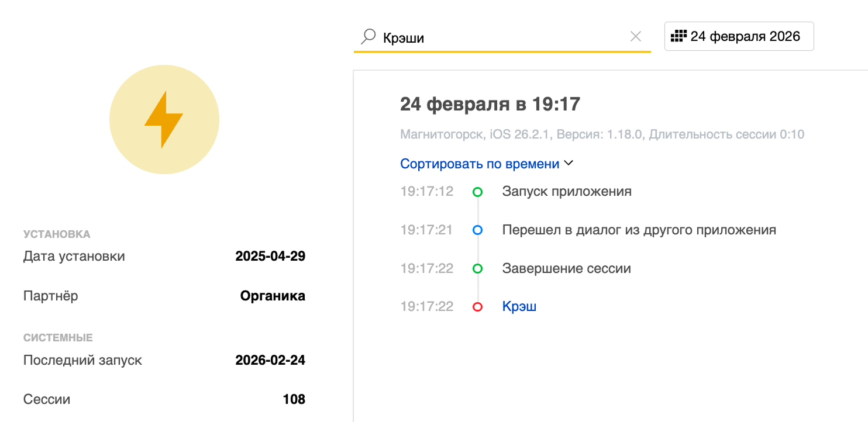The image size is (868, 422).
Task: Clear the search query using the X icon
Action: [636, 36]
